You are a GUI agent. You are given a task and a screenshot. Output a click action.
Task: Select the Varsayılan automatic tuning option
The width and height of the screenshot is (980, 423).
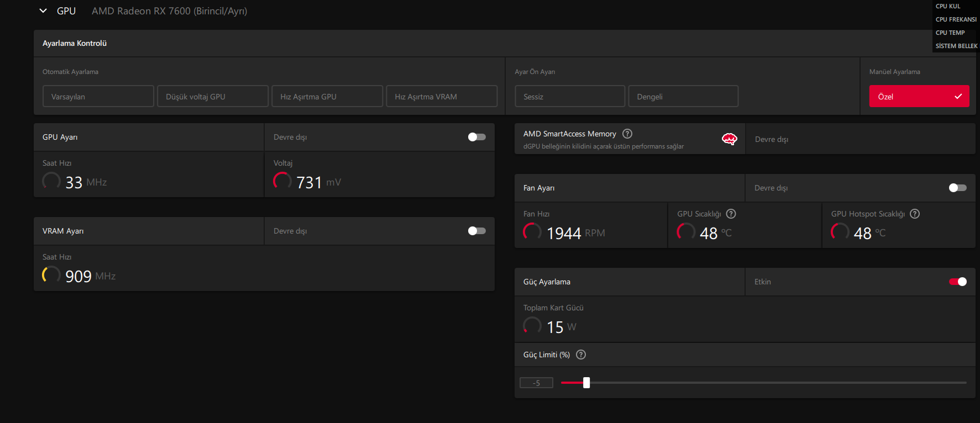[98, 96]
